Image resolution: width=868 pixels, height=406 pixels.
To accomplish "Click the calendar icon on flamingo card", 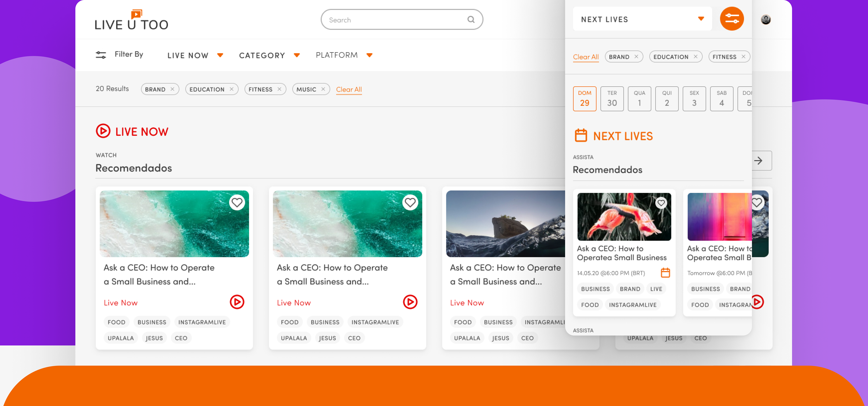I will tap(665, 272).
